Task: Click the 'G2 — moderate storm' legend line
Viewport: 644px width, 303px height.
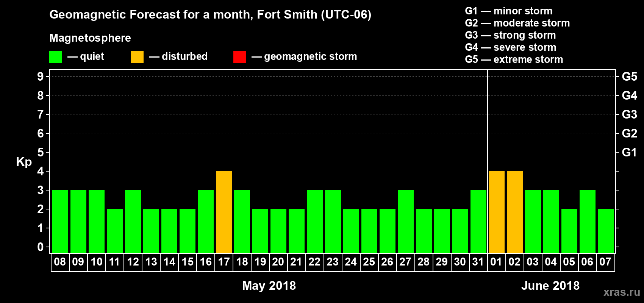Action: 517,23
